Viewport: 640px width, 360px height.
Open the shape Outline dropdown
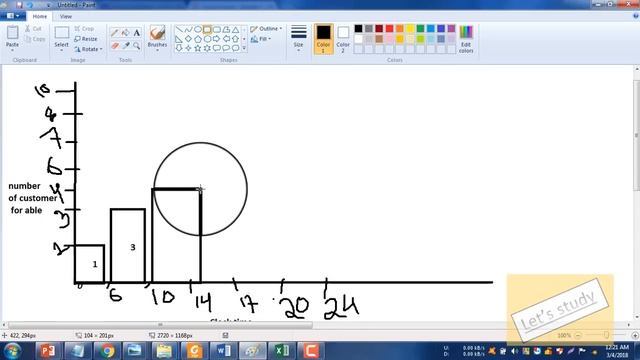(x=266, y=29)
